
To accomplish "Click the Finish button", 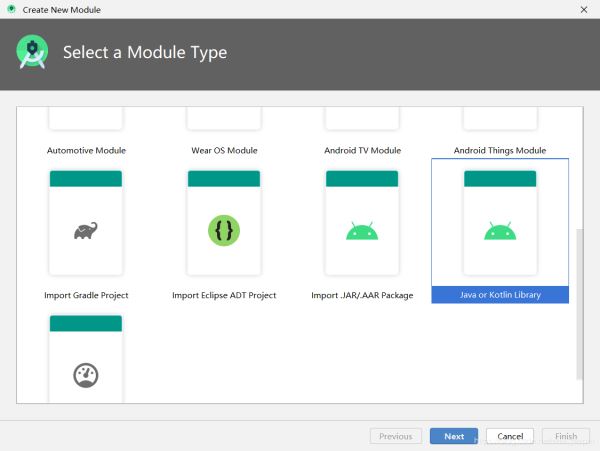I will tap(566, 436).
